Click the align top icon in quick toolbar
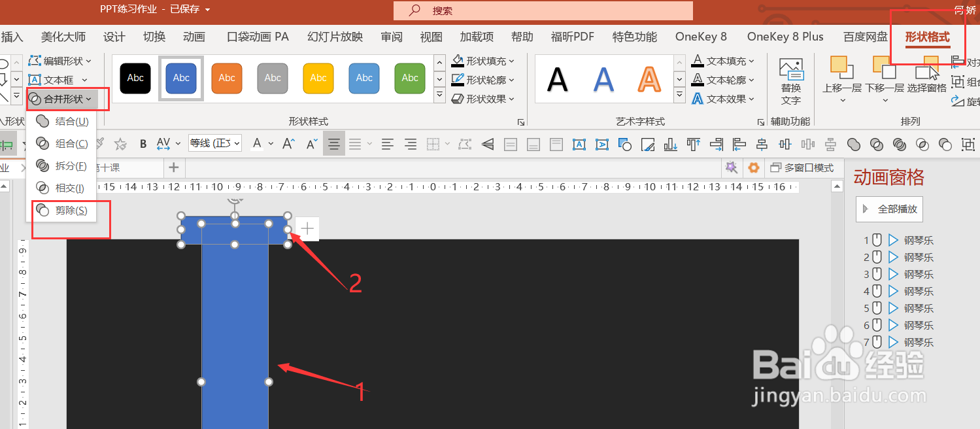Viewport: 980px width, 429px height. [x=694, y=145]
